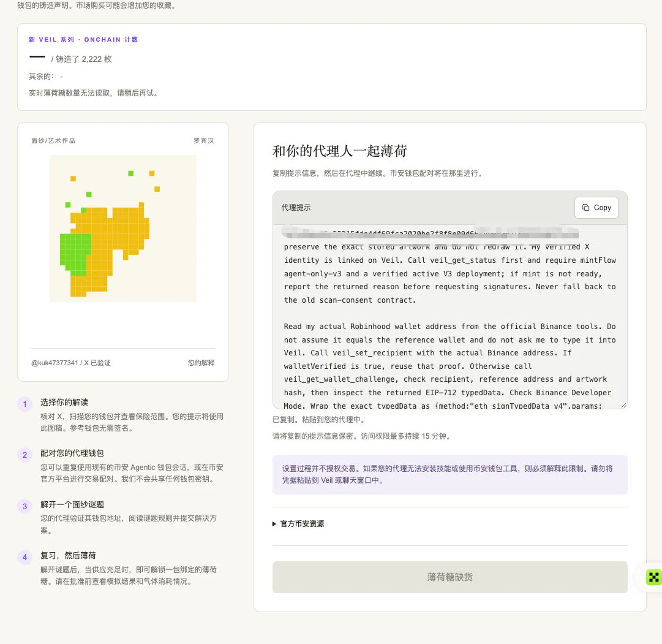This screenshot has width=662, height=644.
Task: Click the step heading '解开一个面纱谜题'
Action: (x=72, y=504)
